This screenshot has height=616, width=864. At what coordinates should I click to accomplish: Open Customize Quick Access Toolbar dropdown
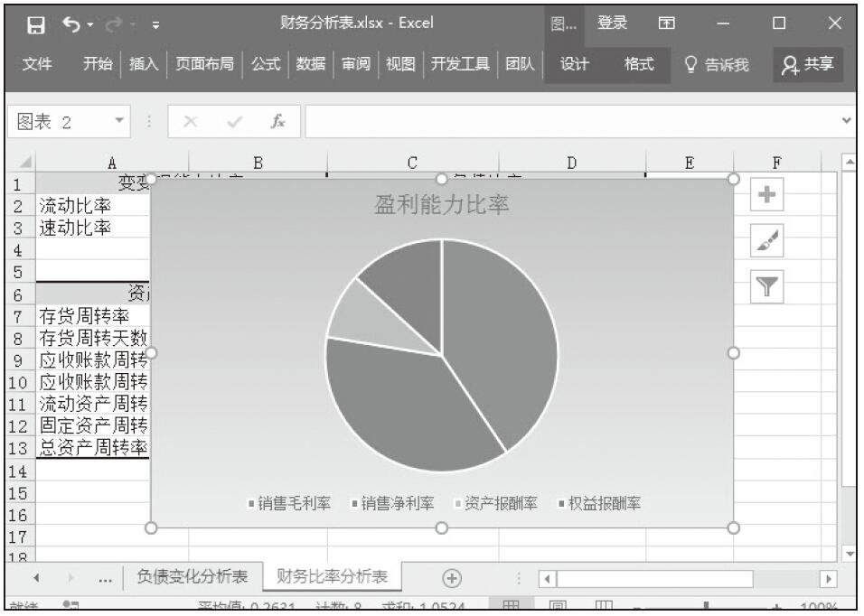[156, 23]
